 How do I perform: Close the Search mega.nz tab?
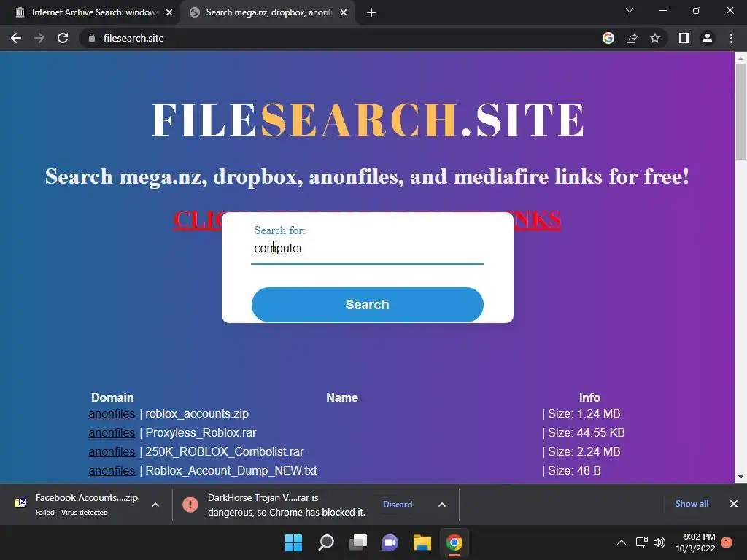(x=344, y=12)
